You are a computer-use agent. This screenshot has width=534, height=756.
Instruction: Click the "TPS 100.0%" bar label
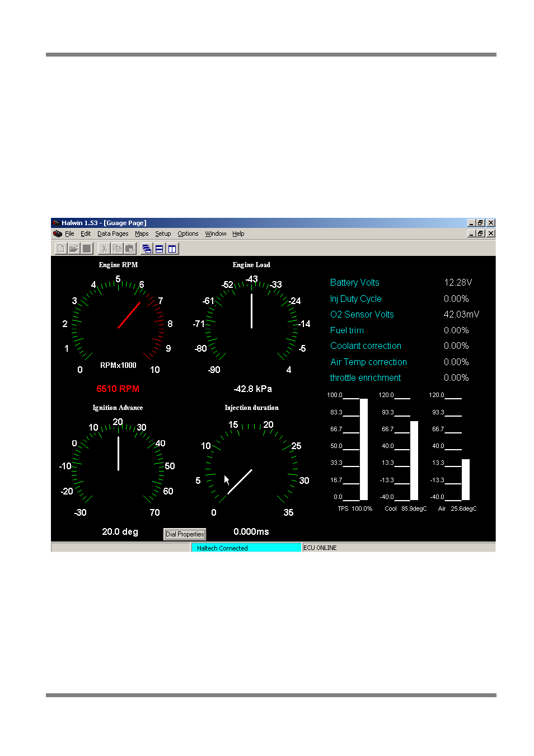point(355,508)
